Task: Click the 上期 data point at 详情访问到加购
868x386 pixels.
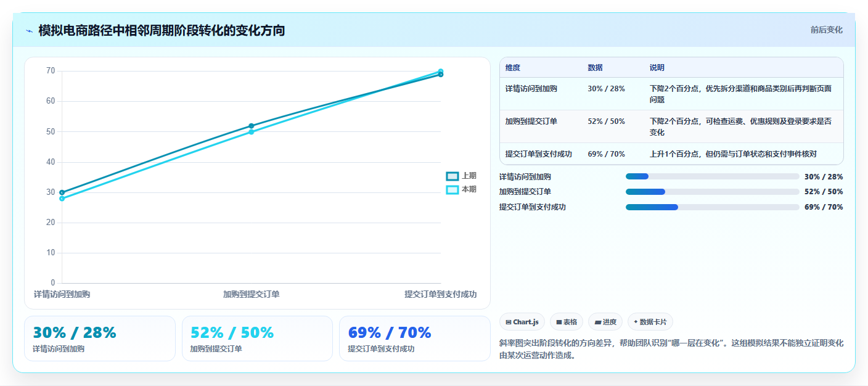Action: coord(62,192)
